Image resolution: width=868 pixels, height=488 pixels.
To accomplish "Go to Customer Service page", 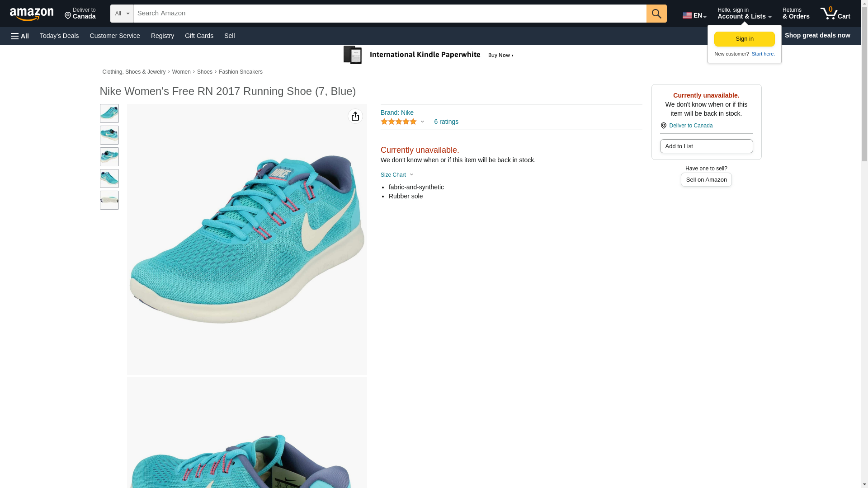I will 114,36.
